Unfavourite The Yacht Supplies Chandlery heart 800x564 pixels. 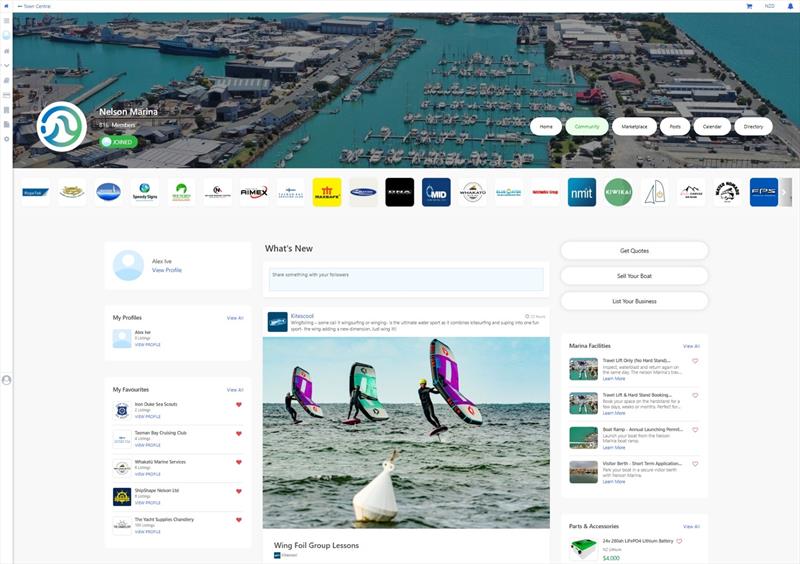(238, 520)
